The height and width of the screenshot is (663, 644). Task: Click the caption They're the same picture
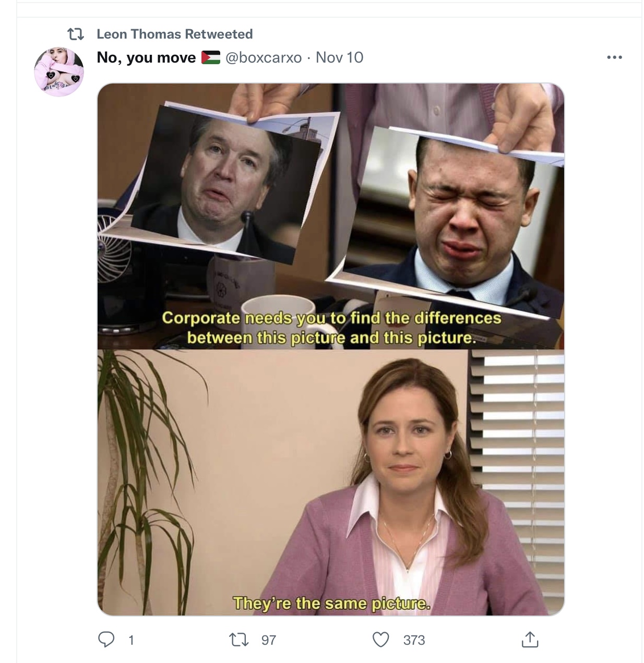coord(332,604)
